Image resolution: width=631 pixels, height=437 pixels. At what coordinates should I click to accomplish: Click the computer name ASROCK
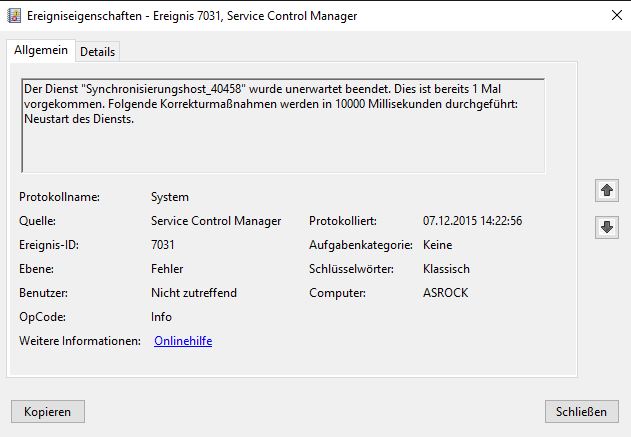pos(445,293)
